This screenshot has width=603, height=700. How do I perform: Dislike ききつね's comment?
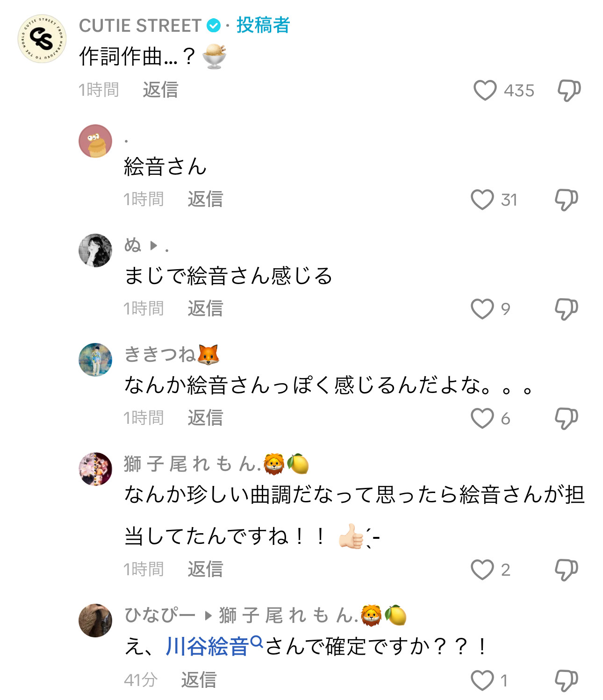[566, 418]
